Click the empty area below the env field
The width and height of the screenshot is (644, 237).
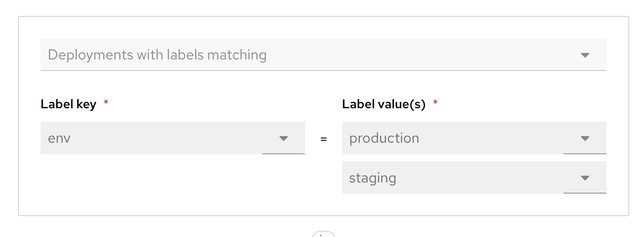tap(172, 180)
